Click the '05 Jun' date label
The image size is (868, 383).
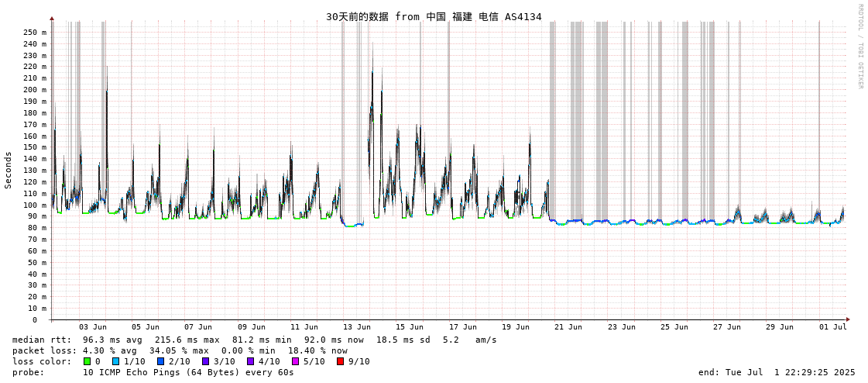146,327
